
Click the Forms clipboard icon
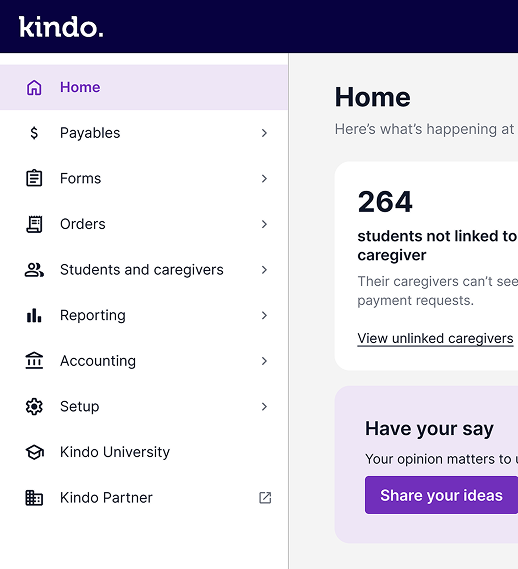[x=34, y=179]
